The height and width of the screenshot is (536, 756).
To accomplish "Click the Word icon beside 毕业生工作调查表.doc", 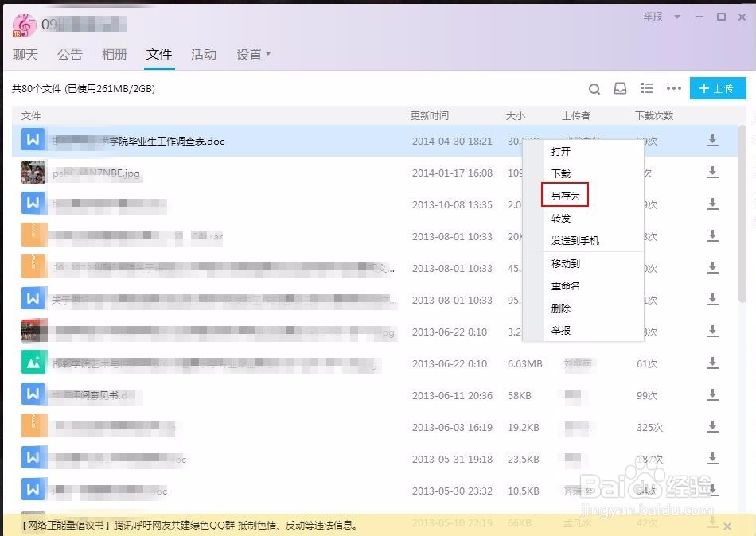I will (33, 140).
